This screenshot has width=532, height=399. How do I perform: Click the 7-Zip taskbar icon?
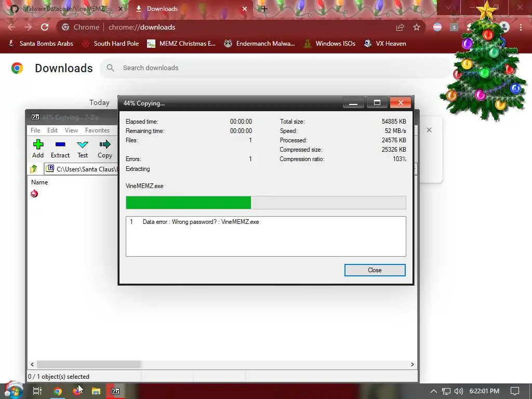115,391
